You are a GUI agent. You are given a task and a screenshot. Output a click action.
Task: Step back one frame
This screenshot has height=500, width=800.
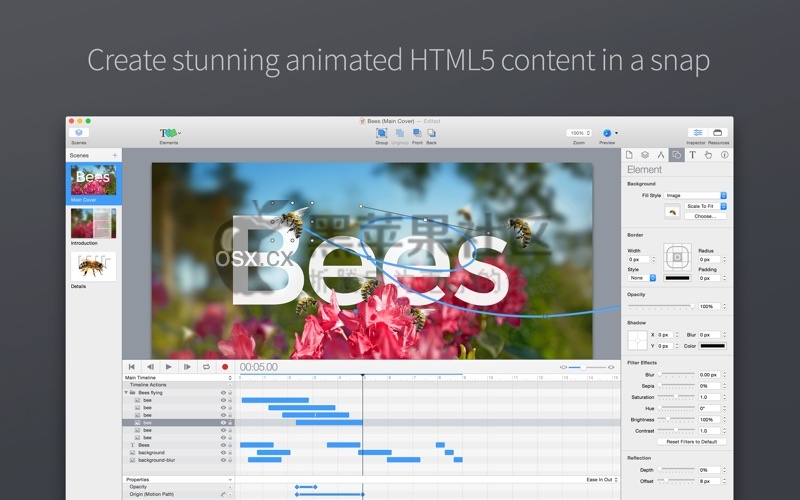pos(150,367)
